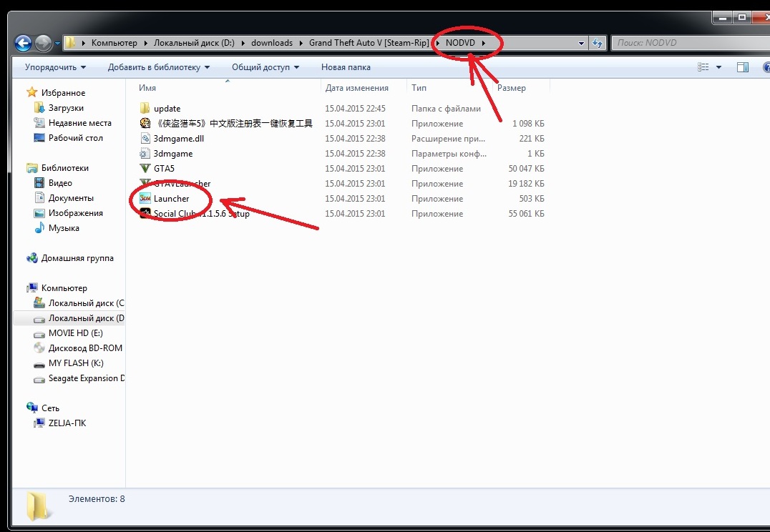Click the MOVIE HD (E:) drive icon
The width and height of the screenshot is (770, 532).
(39, 333)
